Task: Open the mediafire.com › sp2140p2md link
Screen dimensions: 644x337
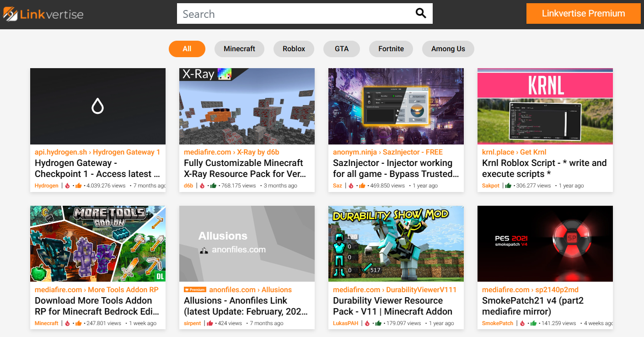Action: pyautogui.click(x=531, y=290)
